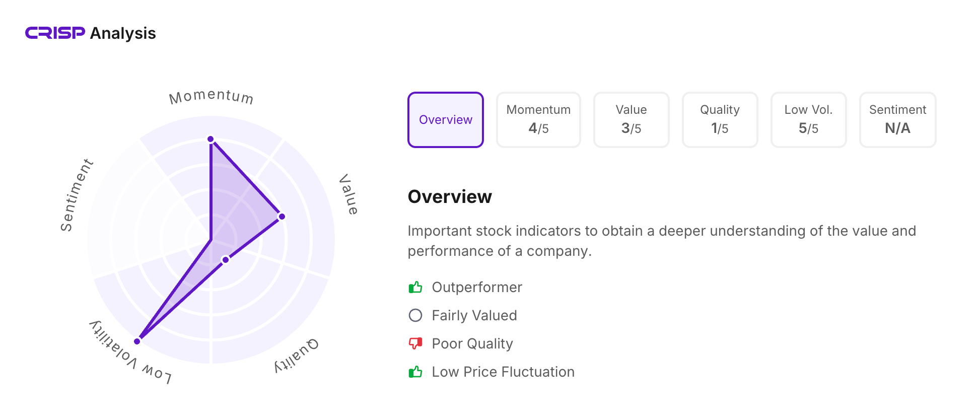Select the Overview tab
This screenshot has width=980, height=420.
point(446,120)
